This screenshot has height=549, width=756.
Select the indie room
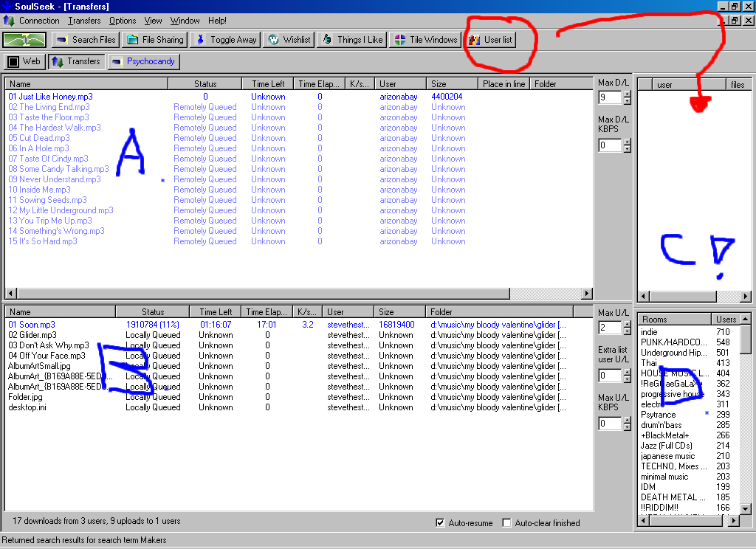649,331
